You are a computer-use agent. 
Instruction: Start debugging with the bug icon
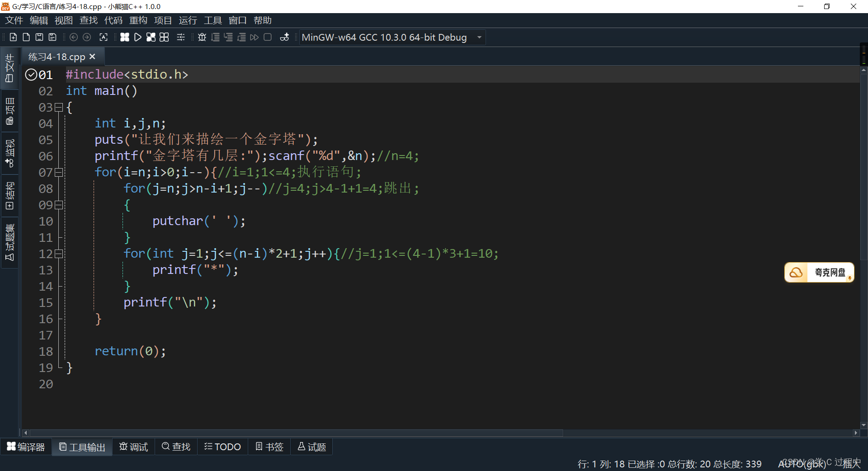[x=202, y=37]
